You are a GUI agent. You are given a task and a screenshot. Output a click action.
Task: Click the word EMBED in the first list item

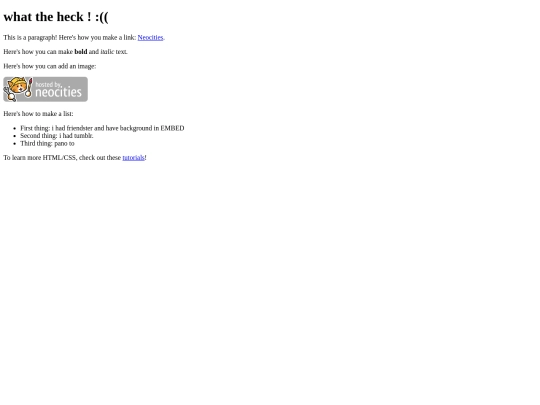click(172, 128)
